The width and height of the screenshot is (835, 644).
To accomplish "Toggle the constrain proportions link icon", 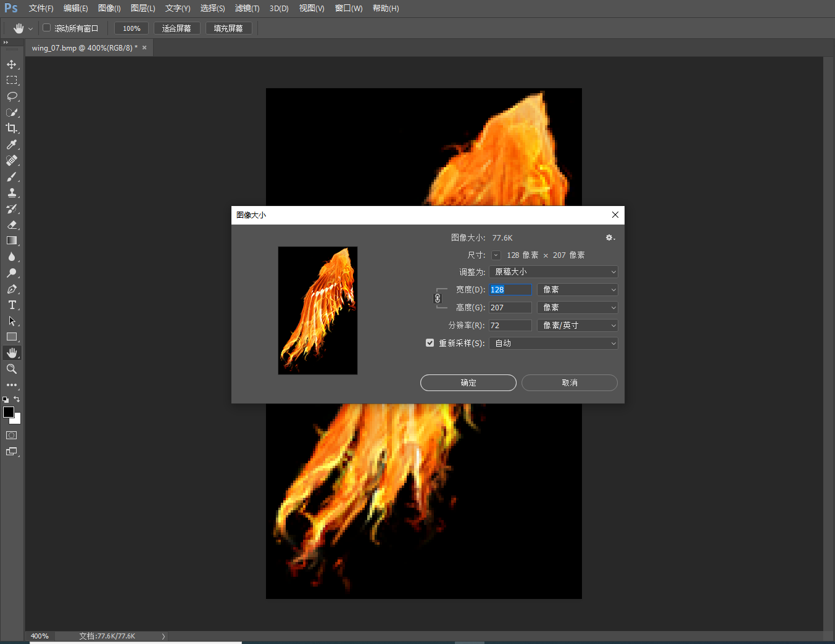I will tap(438, 299).
